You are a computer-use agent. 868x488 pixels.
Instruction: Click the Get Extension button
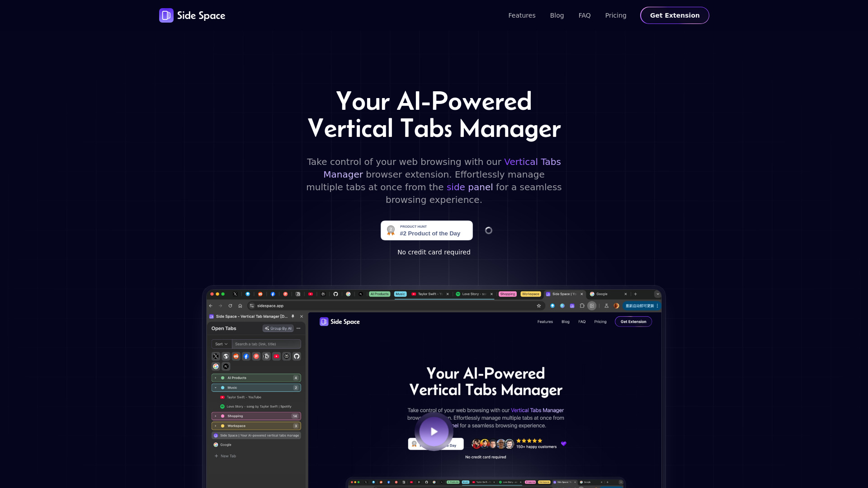click(x=674, y=15)
